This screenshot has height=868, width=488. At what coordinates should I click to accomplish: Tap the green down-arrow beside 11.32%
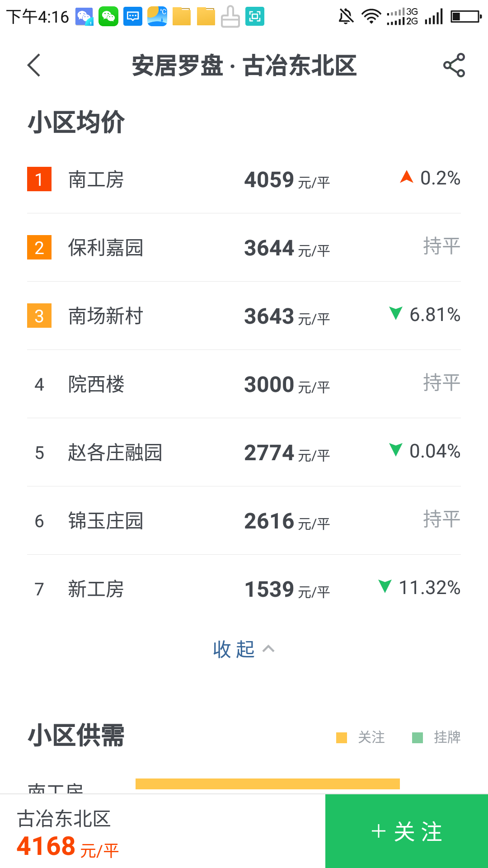(x=385, y=586)
